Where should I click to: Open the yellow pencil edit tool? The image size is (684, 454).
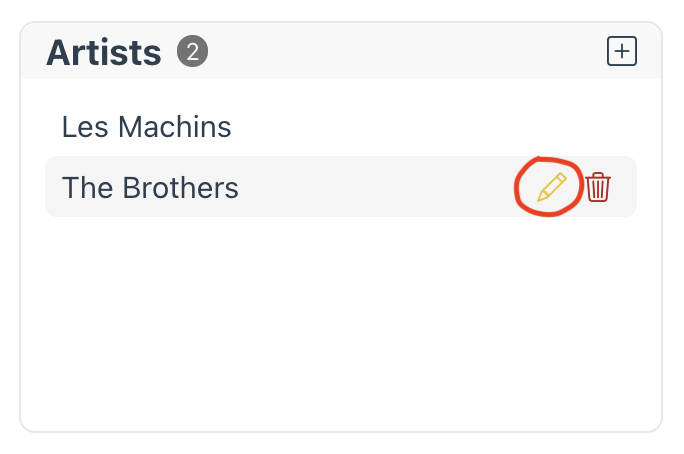551,187
